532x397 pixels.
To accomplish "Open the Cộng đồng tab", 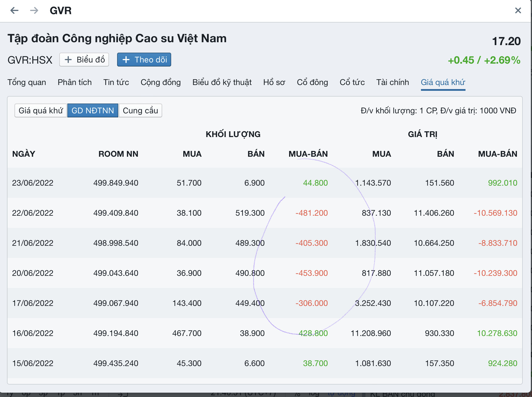I will 161,82.
